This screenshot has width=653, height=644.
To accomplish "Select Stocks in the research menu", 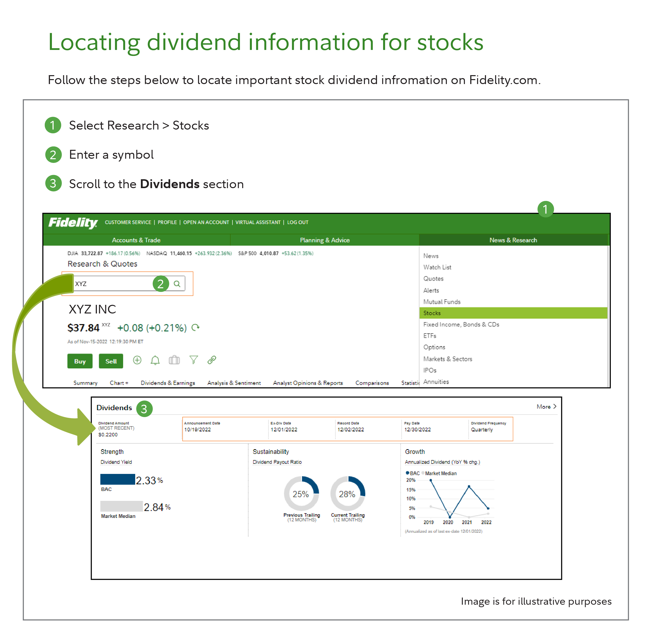I will [x=432, y=313].
